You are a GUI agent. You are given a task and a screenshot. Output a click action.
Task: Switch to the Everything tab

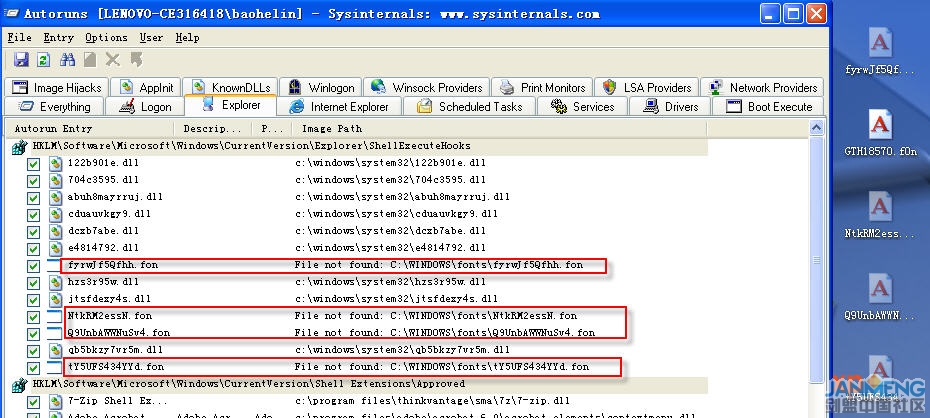pyautogui.click(x=55, y=107)
